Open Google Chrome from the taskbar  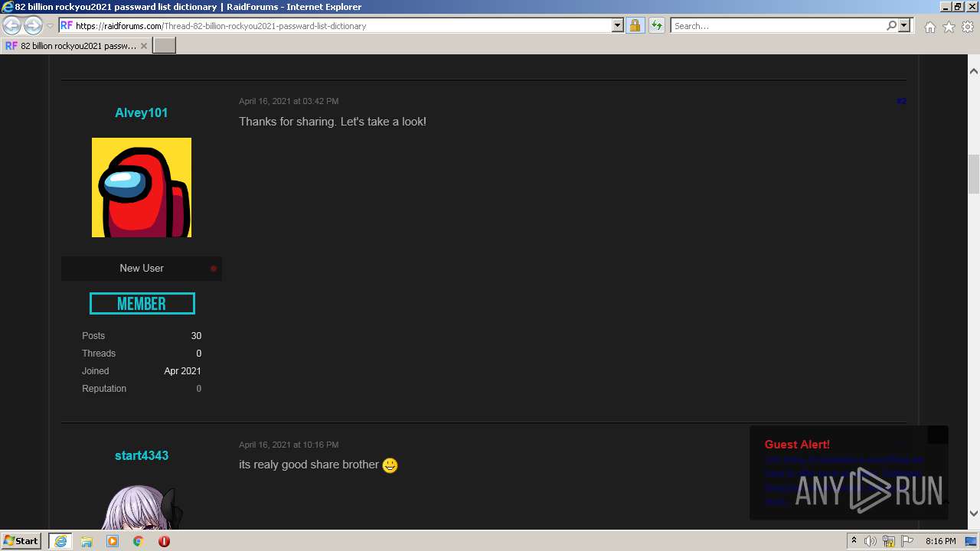139,541
